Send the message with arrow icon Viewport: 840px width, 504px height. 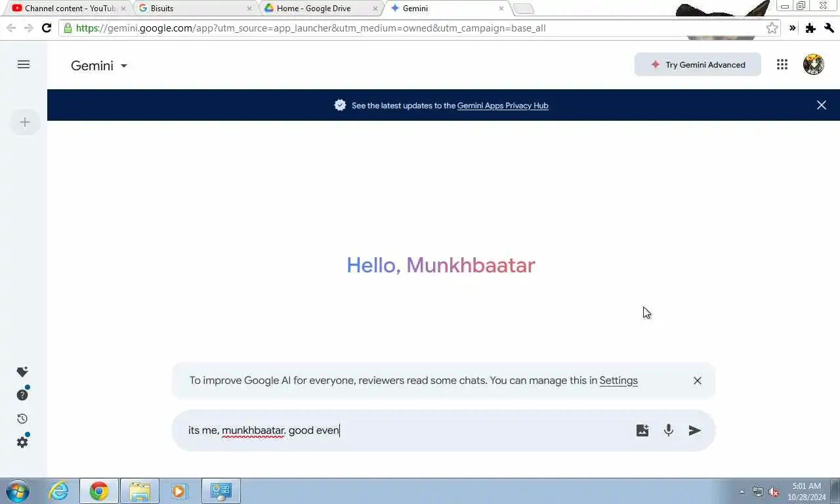[x=695, y=430]
